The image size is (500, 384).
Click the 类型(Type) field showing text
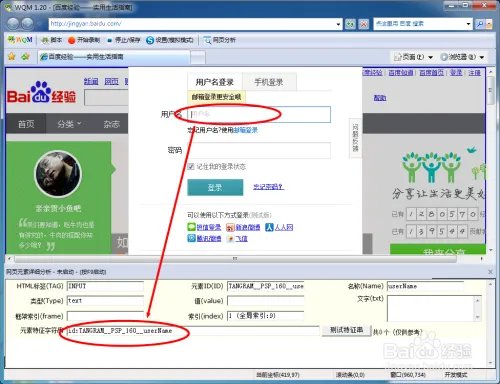click(105, 301)
